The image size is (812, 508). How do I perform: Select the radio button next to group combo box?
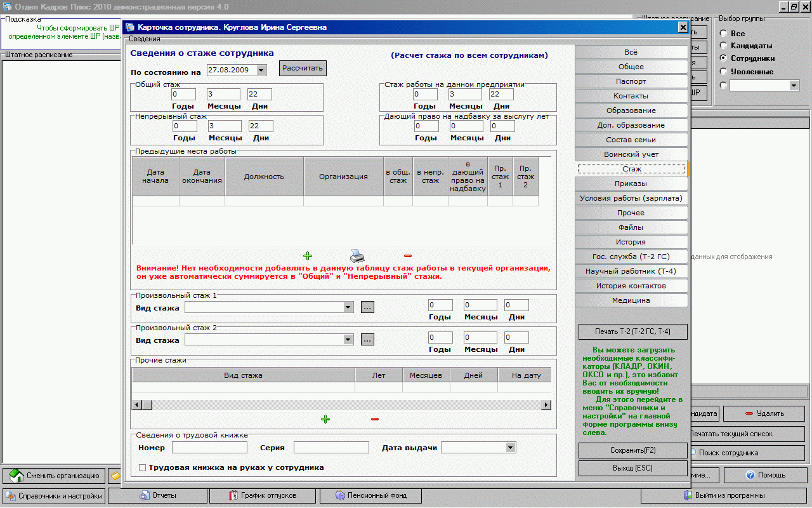[723, 85]
